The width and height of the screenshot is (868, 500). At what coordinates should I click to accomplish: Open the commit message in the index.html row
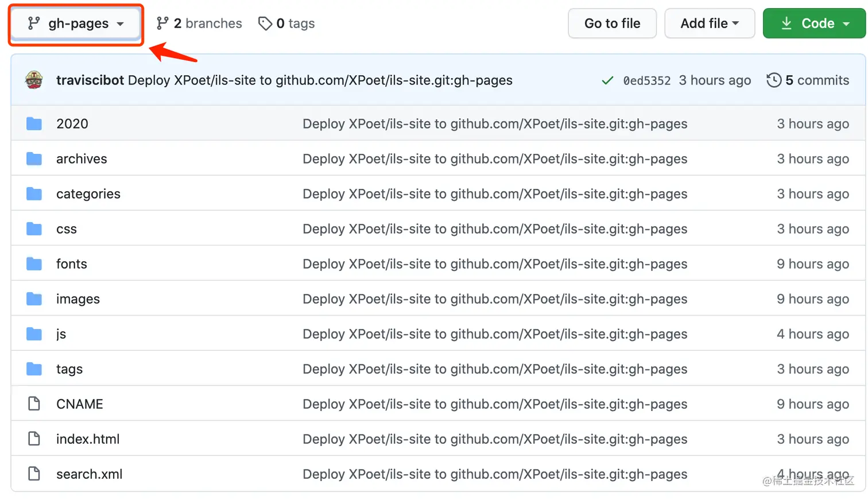tap(495, 439)
